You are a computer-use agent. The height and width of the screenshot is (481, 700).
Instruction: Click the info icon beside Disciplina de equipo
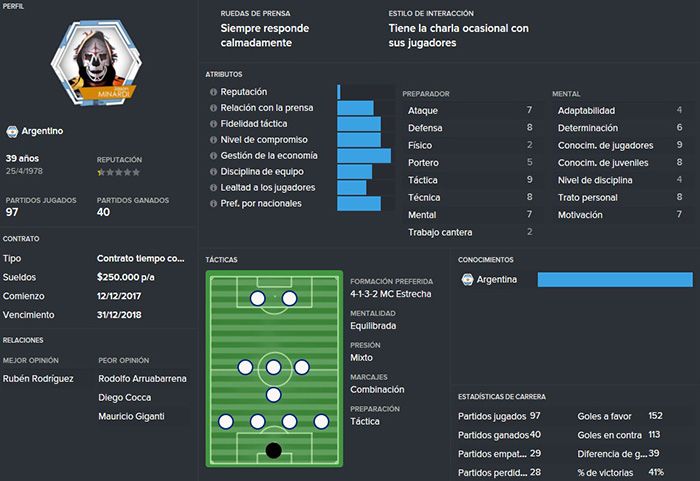(213, 172)
